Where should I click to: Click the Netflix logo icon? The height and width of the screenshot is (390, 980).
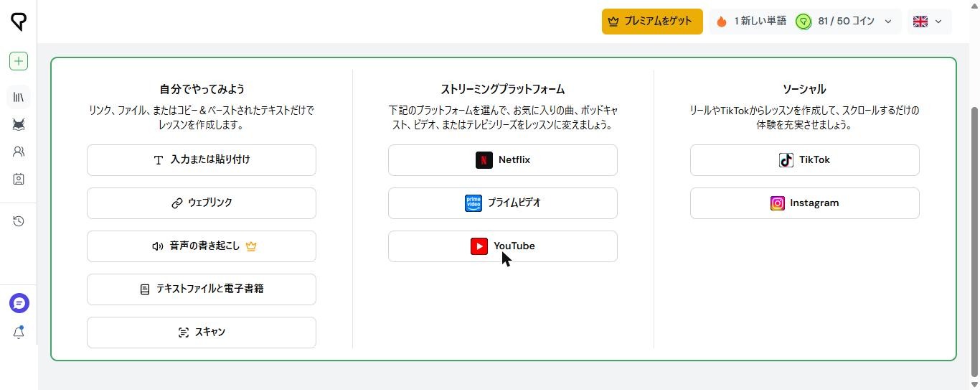coord(484,160)
